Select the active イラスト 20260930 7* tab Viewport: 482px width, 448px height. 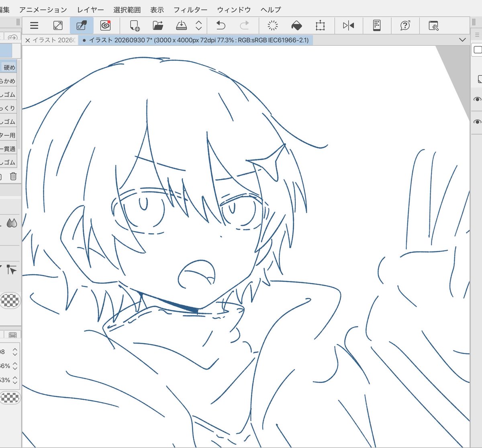point(196,40)
